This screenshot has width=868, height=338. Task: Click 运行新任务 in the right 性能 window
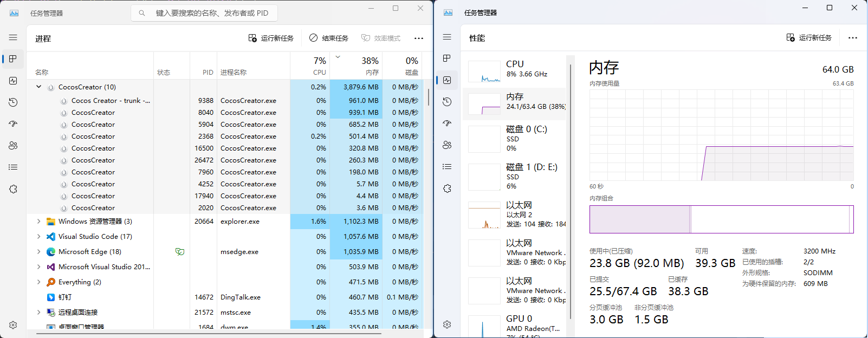point(809,37)
